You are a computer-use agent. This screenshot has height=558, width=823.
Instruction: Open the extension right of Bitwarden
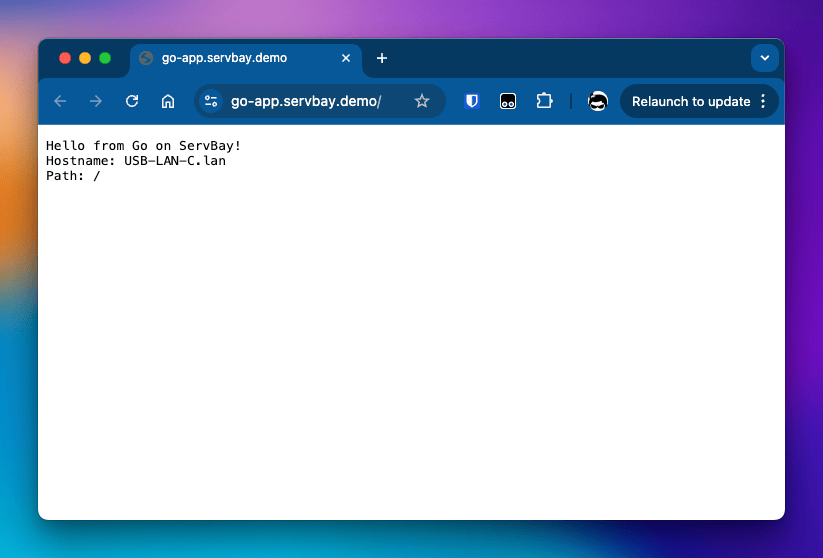click(508, 101)
